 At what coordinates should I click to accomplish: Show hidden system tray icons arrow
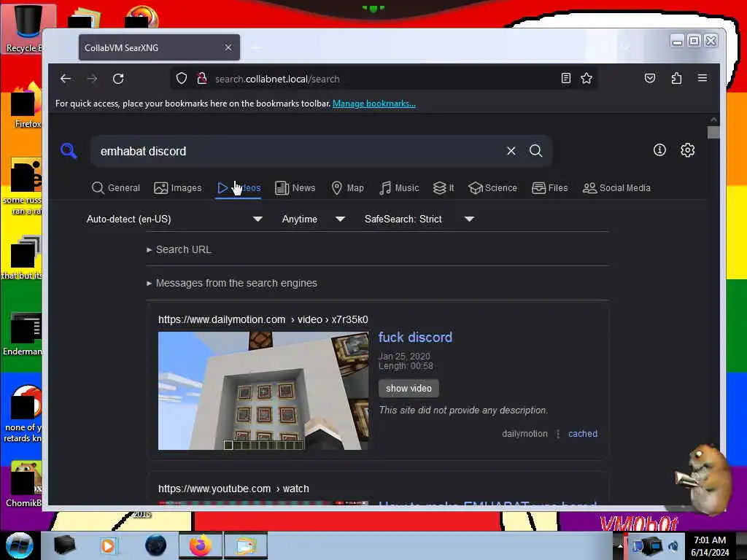pos(620,546)
